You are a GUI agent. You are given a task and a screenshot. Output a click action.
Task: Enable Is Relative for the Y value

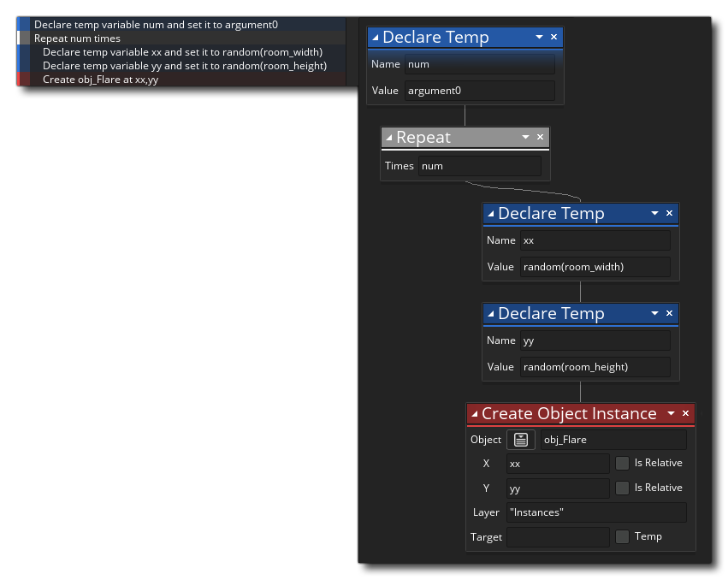[x=623, y=488]
